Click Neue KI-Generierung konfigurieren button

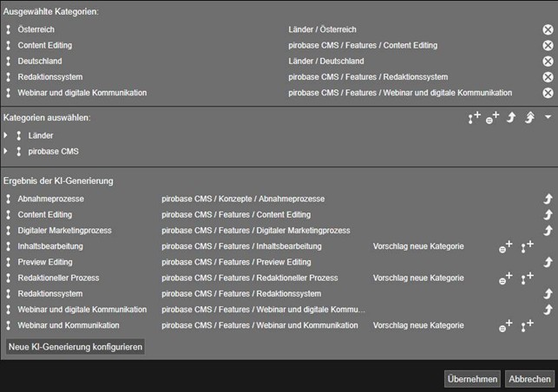pos(75,346)
